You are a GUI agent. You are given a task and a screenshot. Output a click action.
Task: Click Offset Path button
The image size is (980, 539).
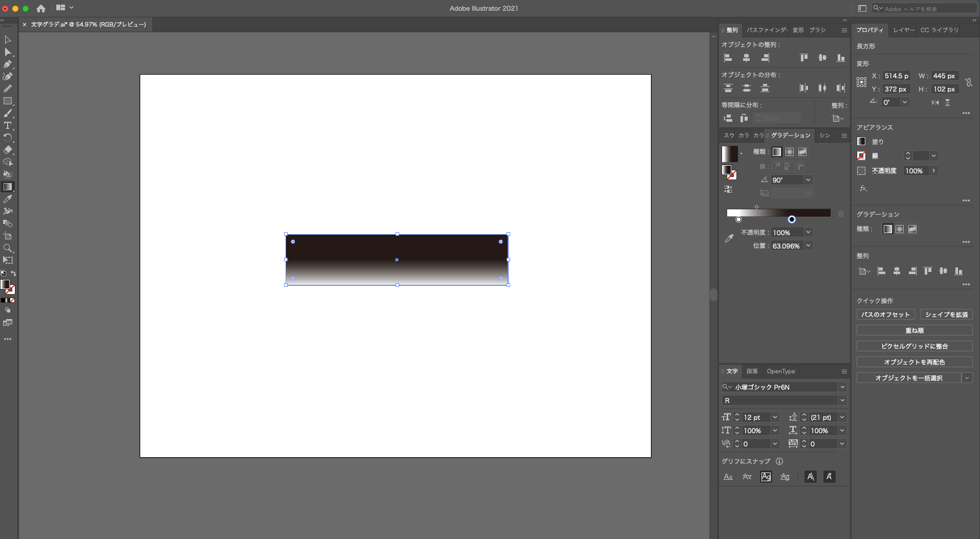point(885,315)
